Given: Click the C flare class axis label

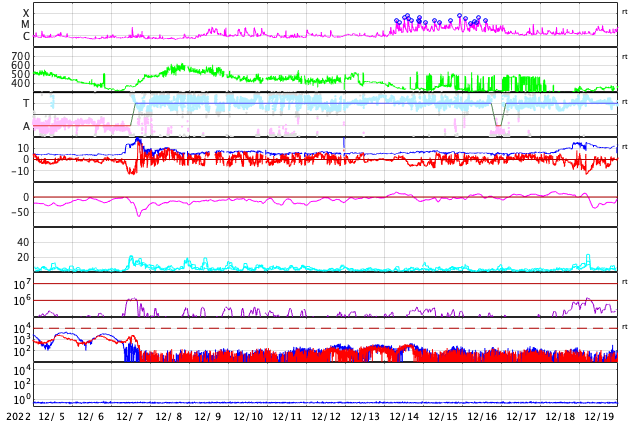Looking at the screenshot, I should (x=26, y=36).
